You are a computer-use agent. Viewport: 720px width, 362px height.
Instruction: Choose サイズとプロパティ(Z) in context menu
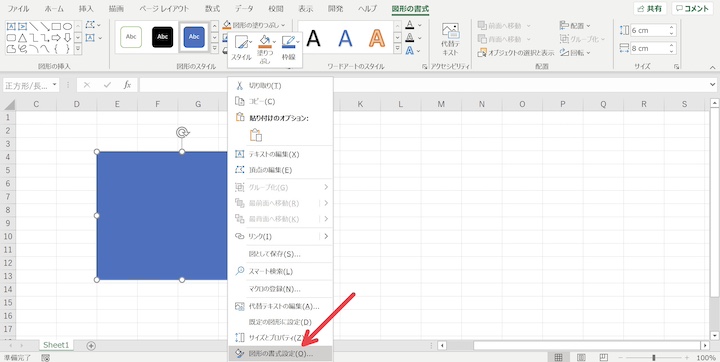point(280,338)
